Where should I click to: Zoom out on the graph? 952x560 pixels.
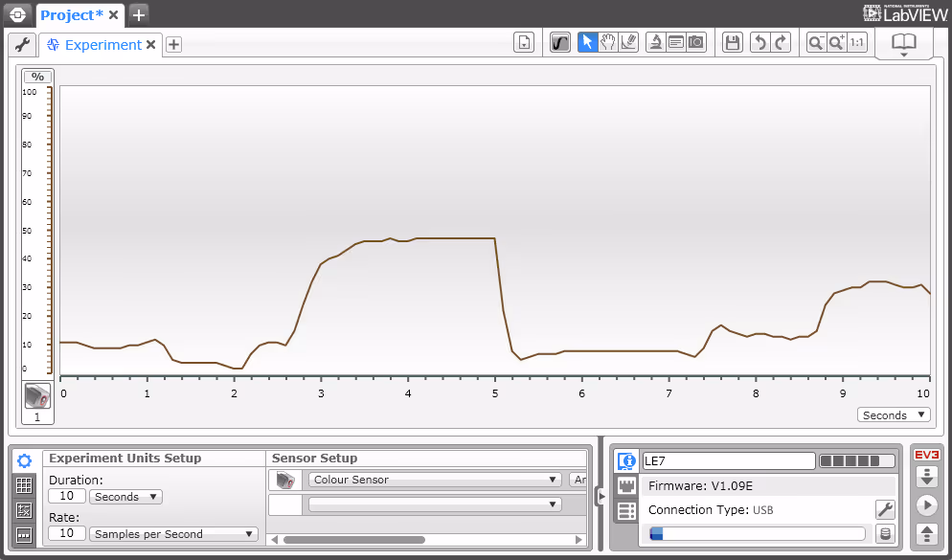816,42
